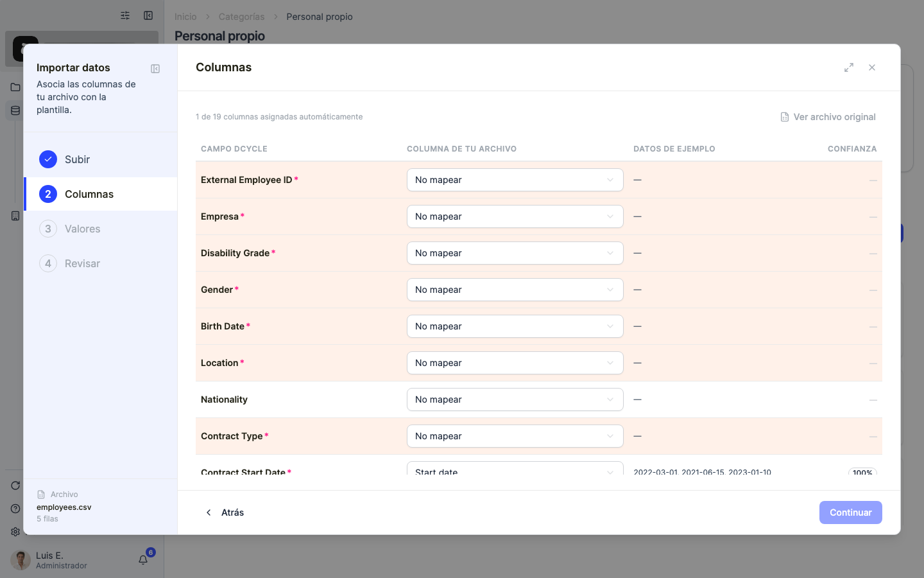This screenshot has width=924, height=578.
Task: Open the Contract Type column dropdown
Action: point(515,436)
